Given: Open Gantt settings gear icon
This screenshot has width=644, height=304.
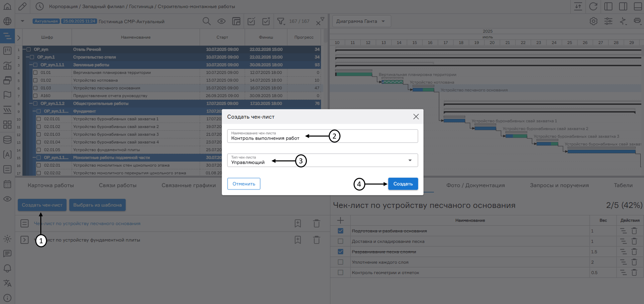Looking at the screenshot, I should point(593,21).
